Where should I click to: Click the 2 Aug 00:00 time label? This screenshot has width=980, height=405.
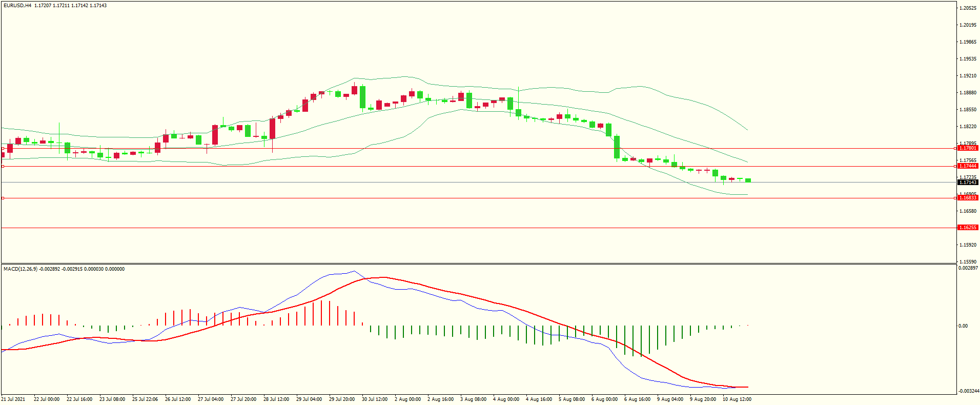coord(407,399)
